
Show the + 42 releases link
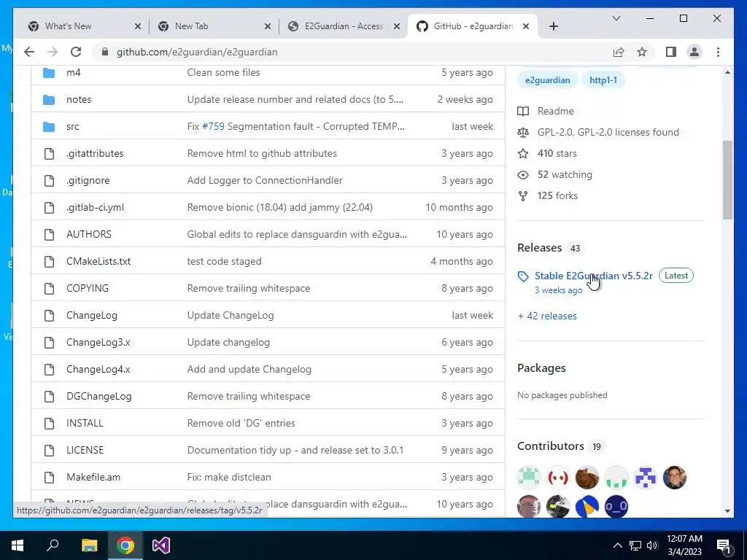547,316
